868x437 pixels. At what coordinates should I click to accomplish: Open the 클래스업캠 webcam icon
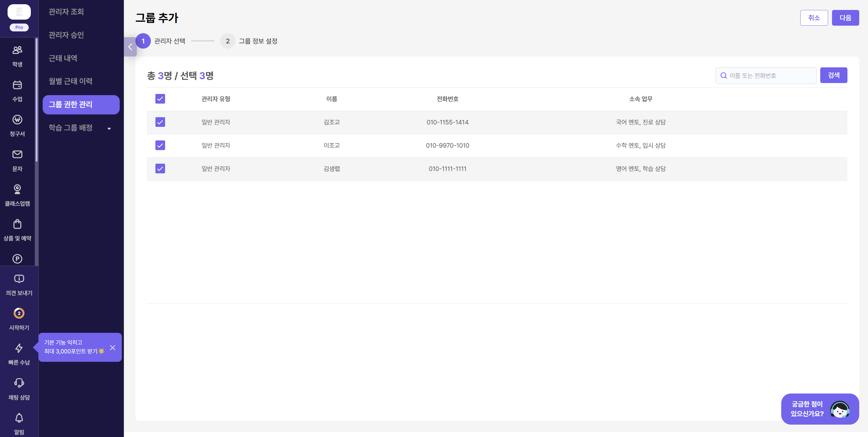[17, 189]
